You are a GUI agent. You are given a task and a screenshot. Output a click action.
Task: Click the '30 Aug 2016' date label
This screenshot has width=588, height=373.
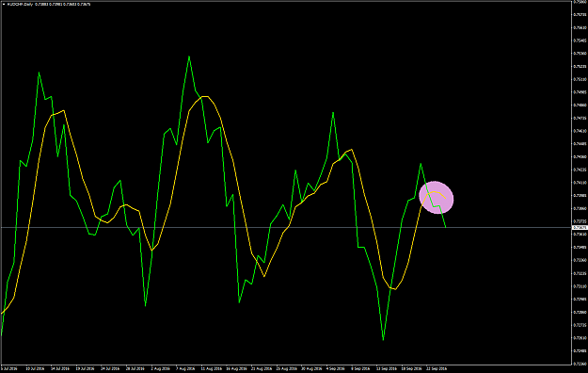click(x=311, y=369)
